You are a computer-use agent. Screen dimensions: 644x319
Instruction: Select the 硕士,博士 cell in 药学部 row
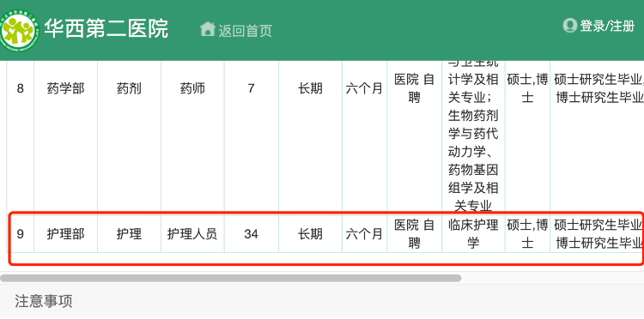(x=527, y=88)
